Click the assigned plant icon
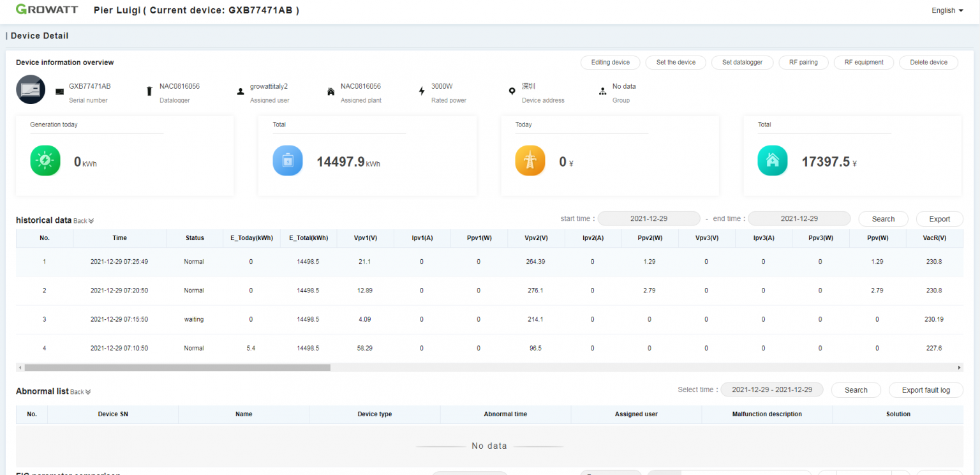This screenshot has width=980, height=475. tap(331, 91)
